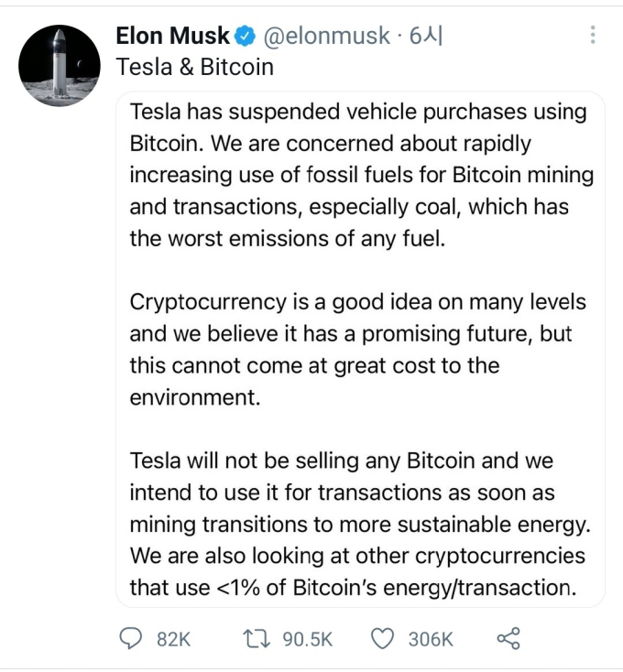Click the paragraph starting "Cryptocurrency is a good idea"
Viewport: 623px width, 672px height.
click(x=357, y=350)
